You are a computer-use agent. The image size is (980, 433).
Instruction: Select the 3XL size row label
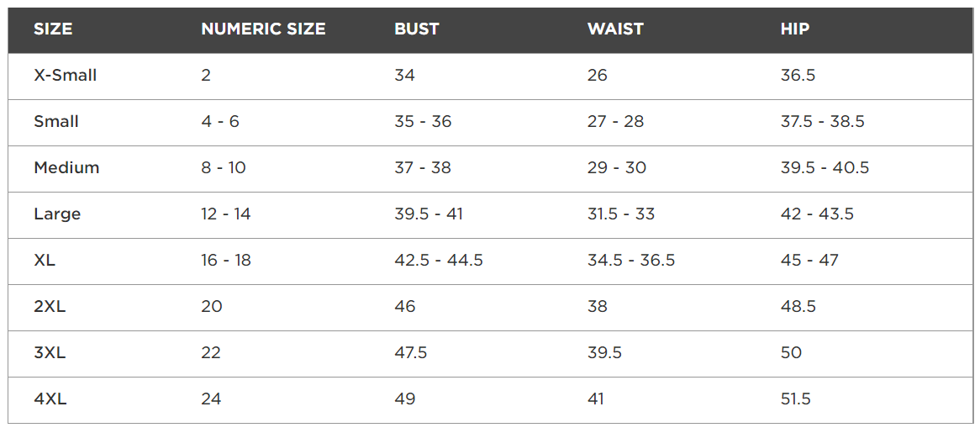[x=50, y=353]
